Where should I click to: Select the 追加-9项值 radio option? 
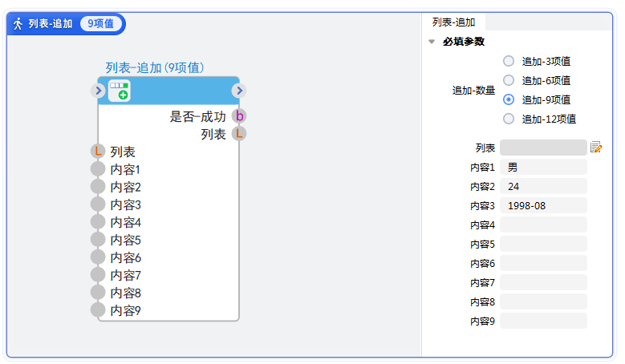point(509,99)
